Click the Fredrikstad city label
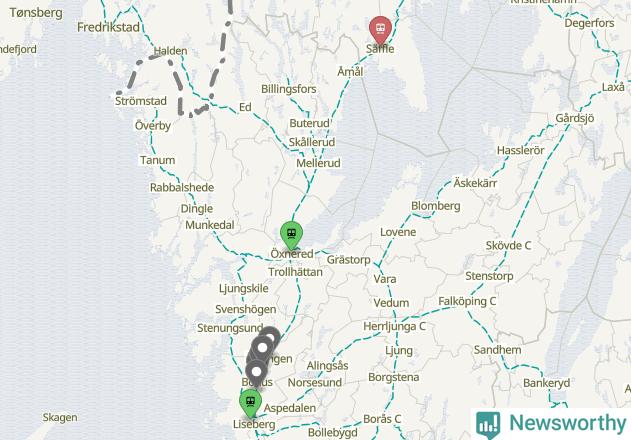 pos(108,27)
